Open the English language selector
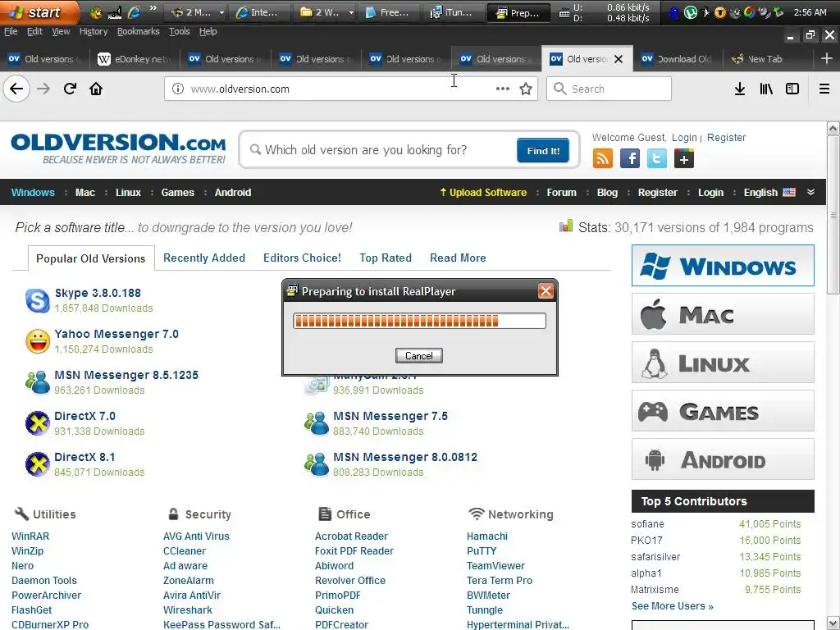Screen dimensions: 840x630 [769, 192]
